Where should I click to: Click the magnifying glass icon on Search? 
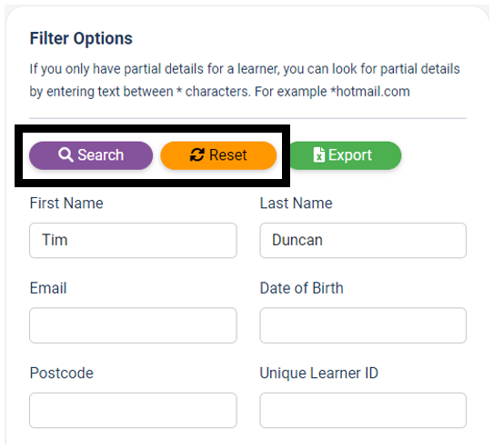[65, 154]
